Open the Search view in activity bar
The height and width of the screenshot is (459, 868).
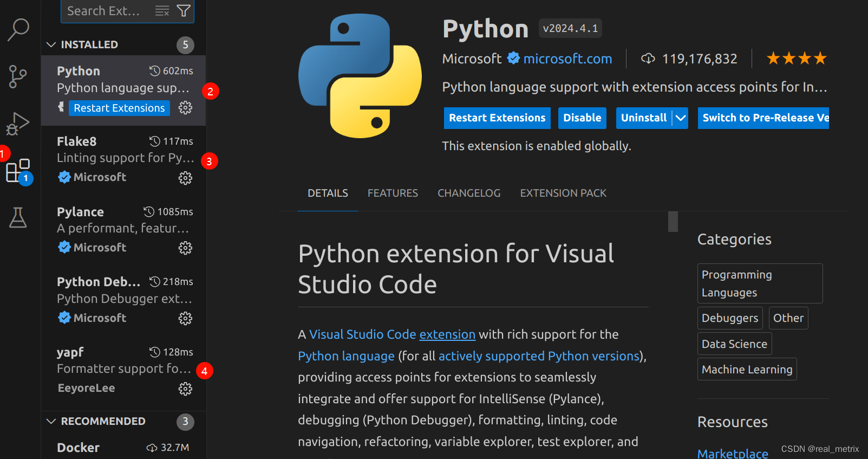pos(18,30)
